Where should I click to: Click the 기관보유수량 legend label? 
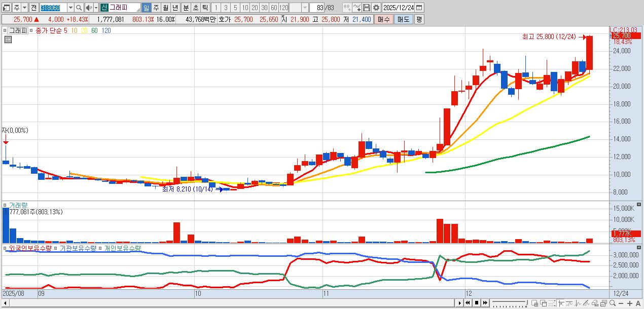[79, 248]
